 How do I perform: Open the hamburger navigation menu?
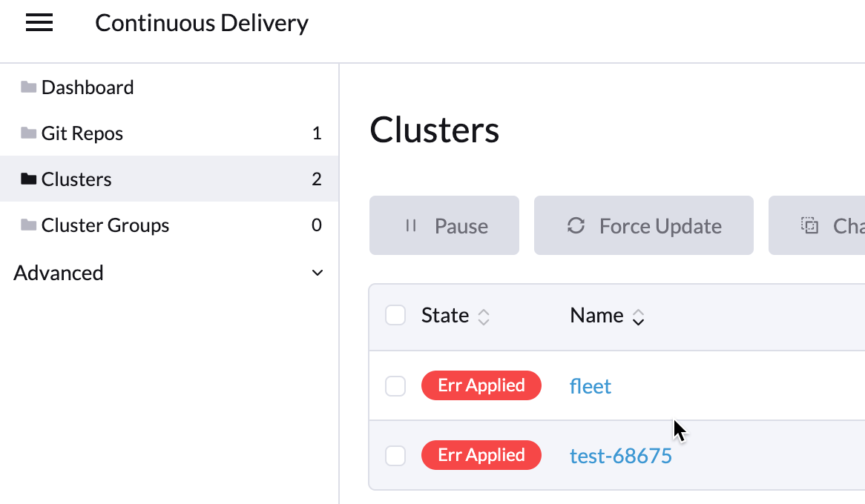(39, 22)
